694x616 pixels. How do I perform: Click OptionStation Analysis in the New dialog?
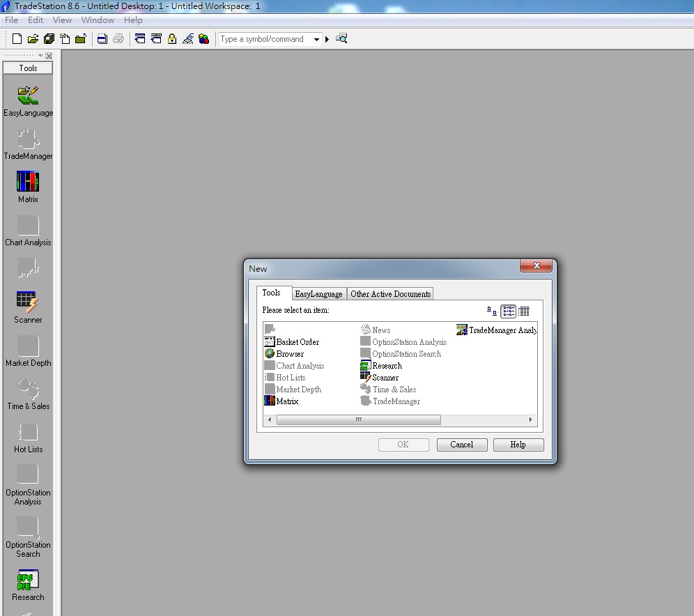point(403,342)
